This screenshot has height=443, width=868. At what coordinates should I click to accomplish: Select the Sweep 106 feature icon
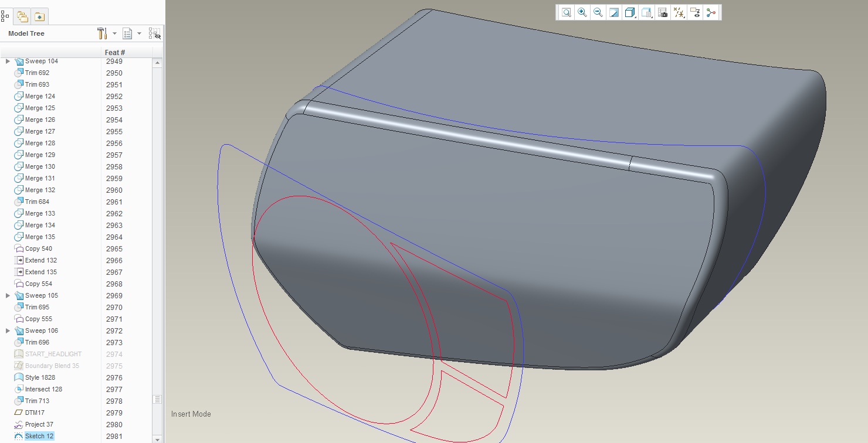19,330
